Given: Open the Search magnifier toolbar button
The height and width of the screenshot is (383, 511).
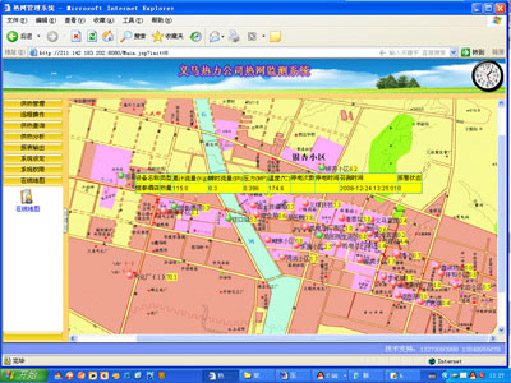Looking at the screenshot, I should (133, 36).
